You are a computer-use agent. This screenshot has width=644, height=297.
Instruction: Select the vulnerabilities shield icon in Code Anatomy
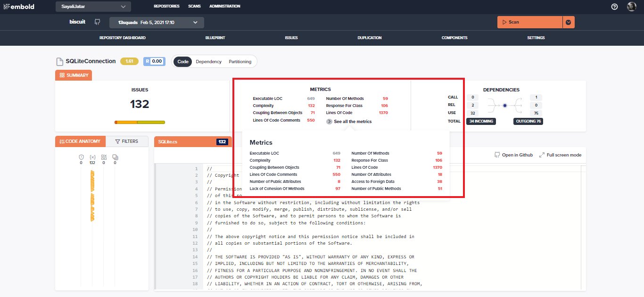coord(81,157)
